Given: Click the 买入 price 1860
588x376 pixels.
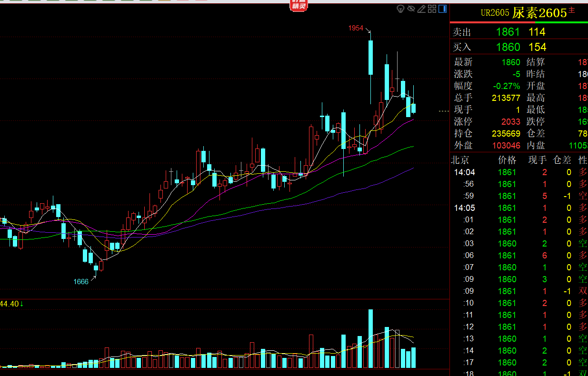Looking at the screenshot, I should (508, 47).
